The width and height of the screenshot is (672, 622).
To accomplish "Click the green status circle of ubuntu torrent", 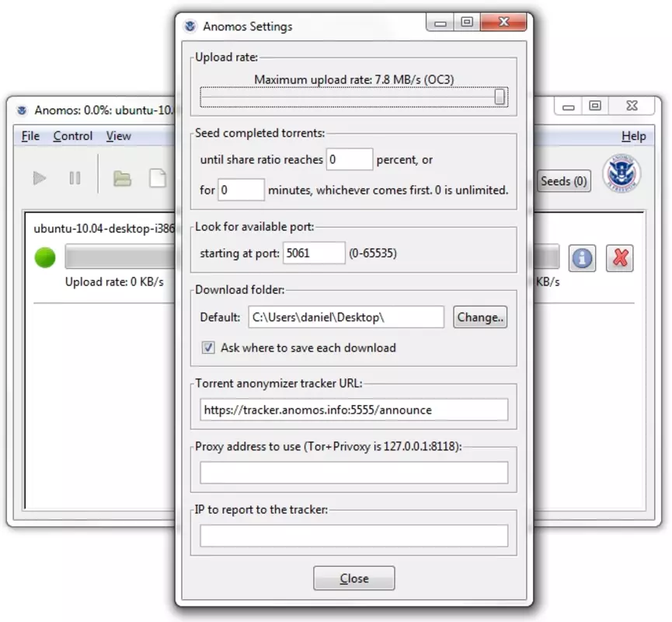I will [x=45, y=257].
